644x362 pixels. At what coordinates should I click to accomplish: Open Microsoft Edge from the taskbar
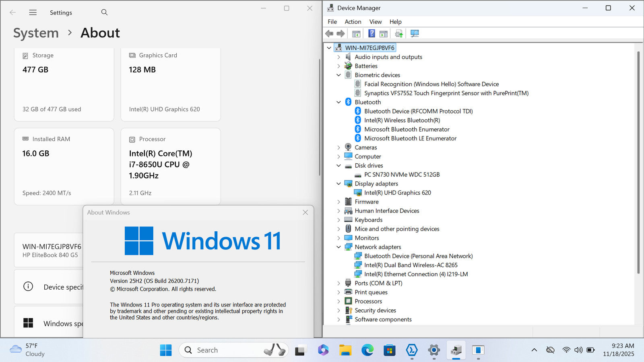click(x=367, y=350)
